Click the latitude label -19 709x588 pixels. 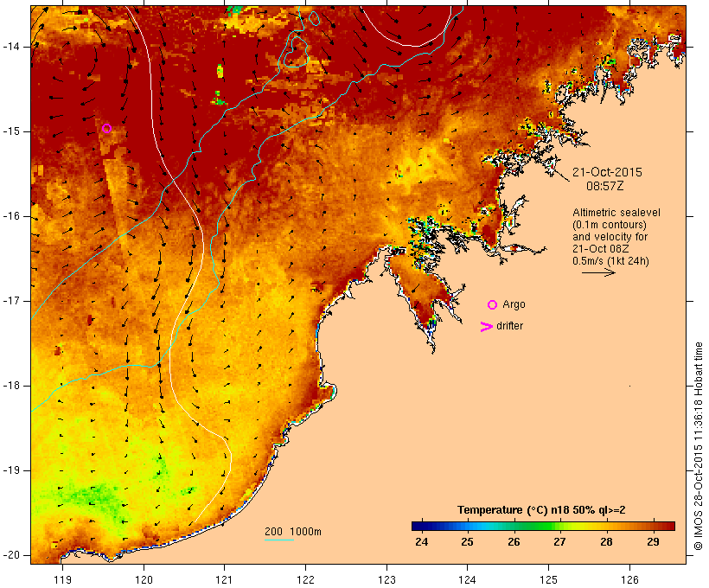click(11, 470)
